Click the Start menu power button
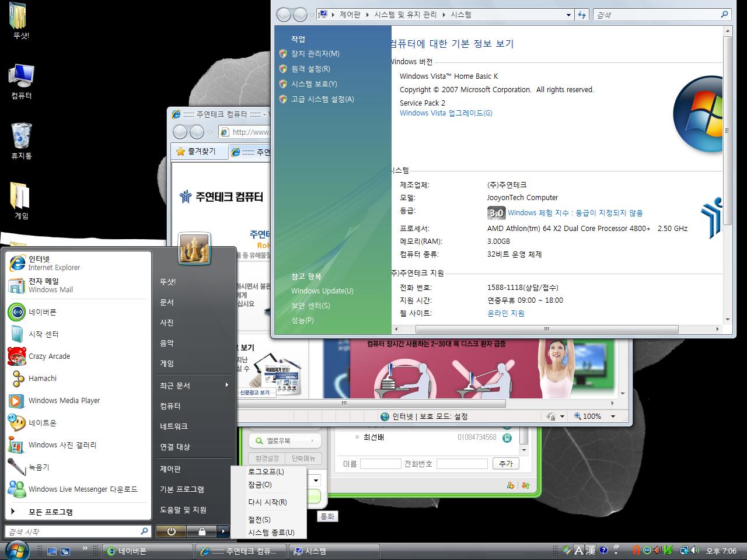The image size is (747, 560). 171,531
